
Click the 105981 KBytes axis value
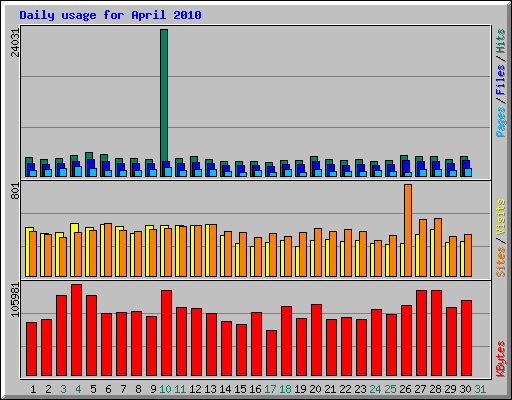coord(15,300)
